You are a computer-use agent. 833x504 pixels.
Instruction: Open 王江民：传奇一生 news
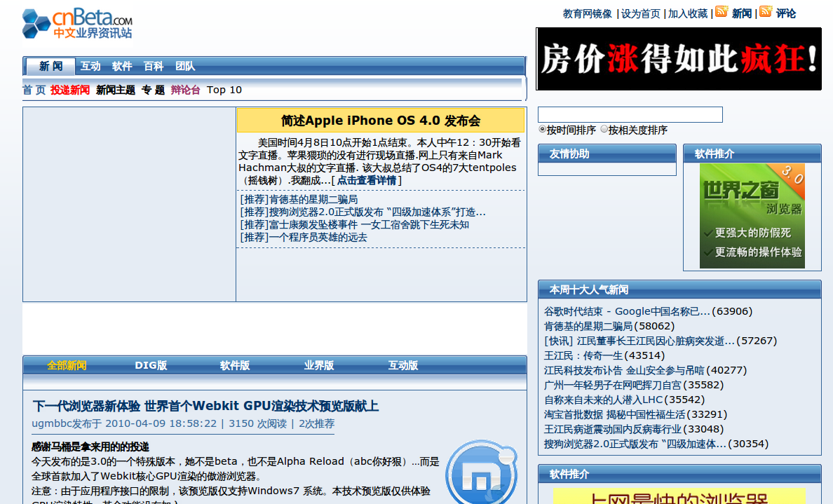coord(584,356)
